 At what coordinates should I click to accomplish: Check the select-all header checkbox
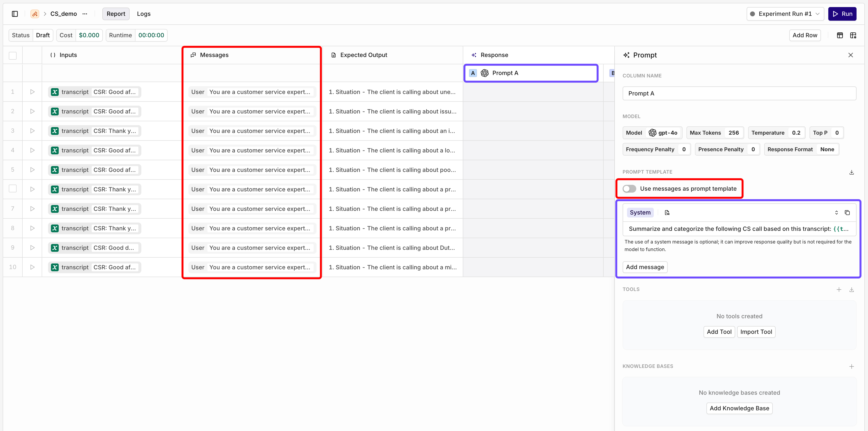[12, 56]
